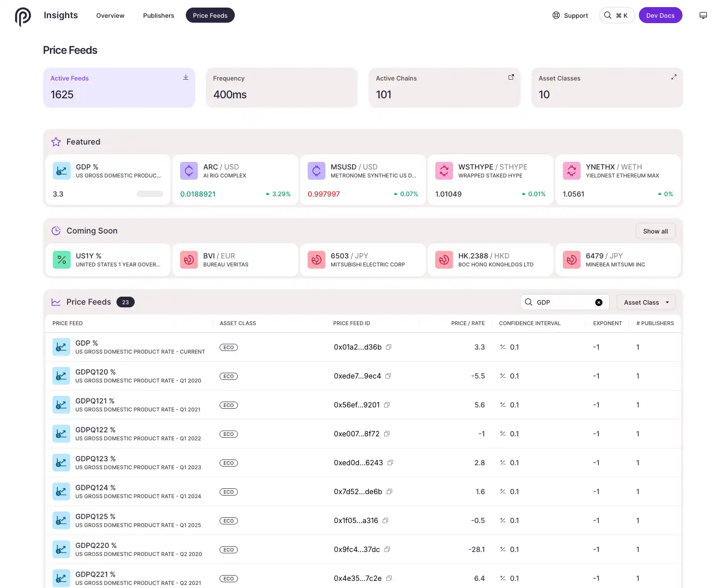
Task: Click the Pyth logo icon
Action: [x=23, y=16]
